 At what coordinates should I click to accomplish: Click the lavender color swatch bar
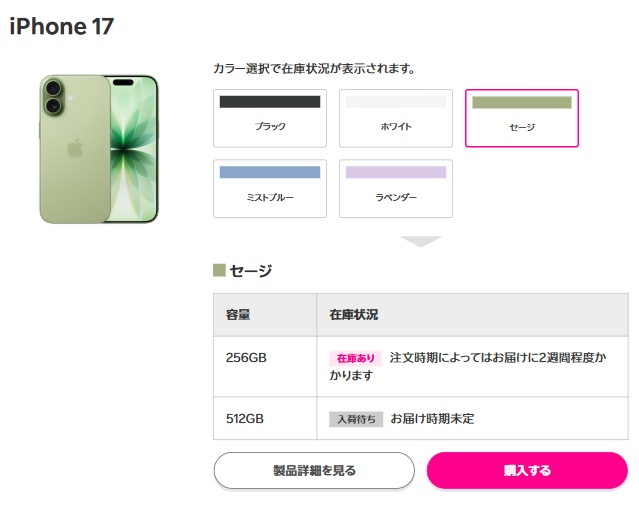pyautogui.click(x=395, y=172)
